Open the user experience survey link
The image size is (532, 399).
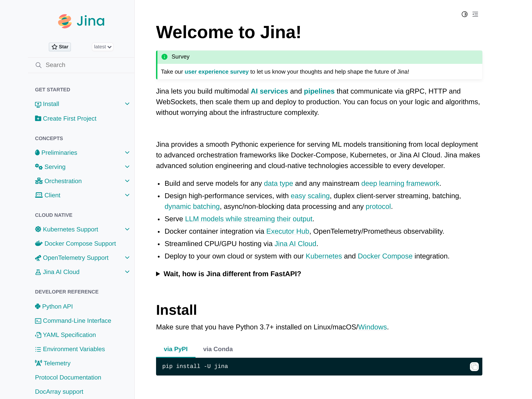point(216,72)
